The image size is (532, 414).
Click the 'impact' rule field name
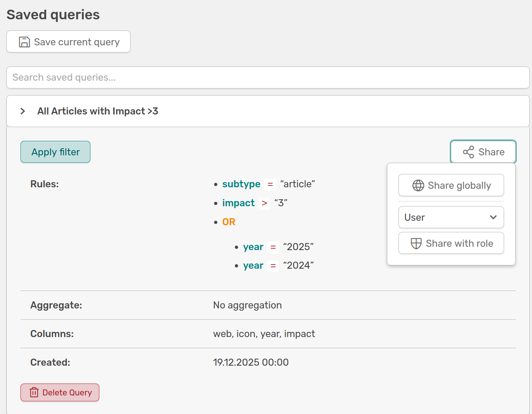[x=238, y=203]
